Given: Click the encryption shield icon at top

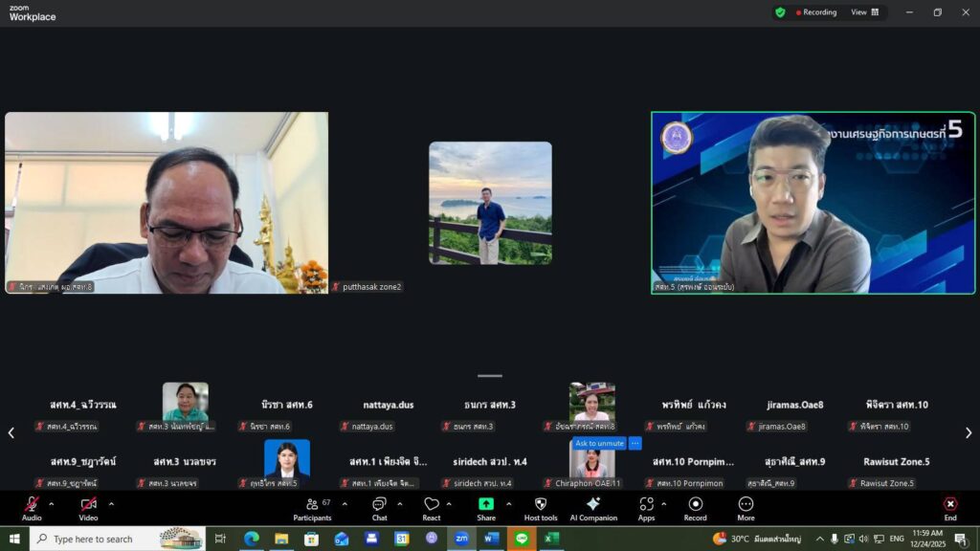Looking at the screenshot, I should pos(780,12).
